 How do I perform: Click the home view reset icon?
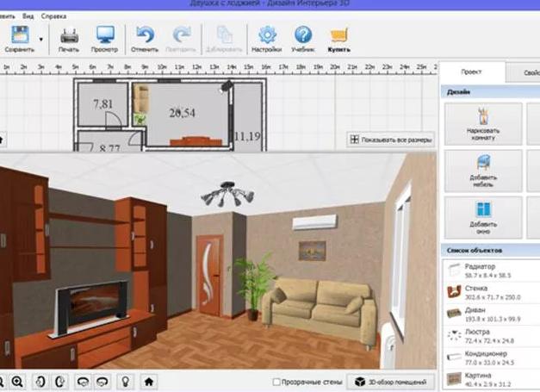(x=149, y=380)
